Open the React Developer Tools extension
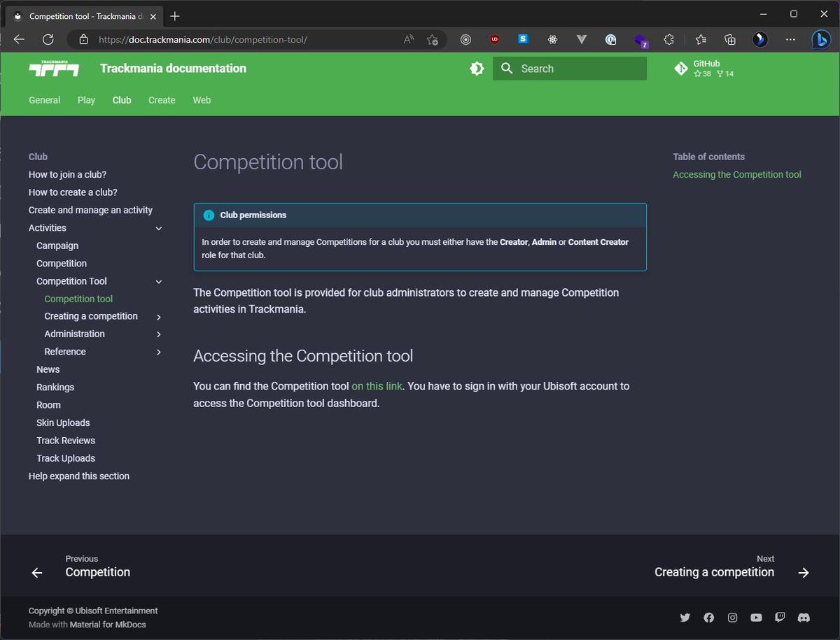Viewport: 840px width, 640px height. point(552,40)
